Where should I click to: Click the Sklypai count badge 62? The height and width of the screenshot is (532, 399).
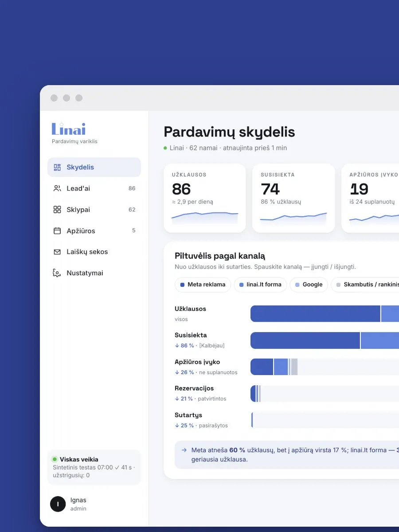(x=132, y=209)
